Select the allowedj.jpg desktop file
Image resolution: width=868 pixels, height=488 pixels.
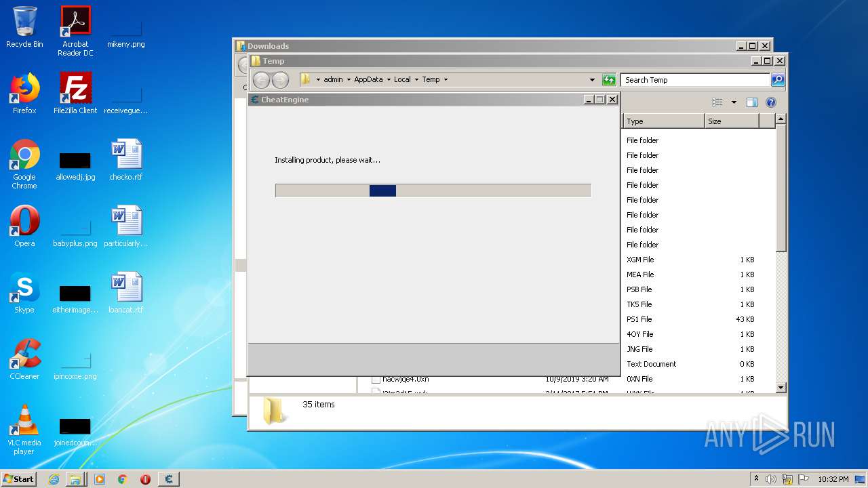75,166
